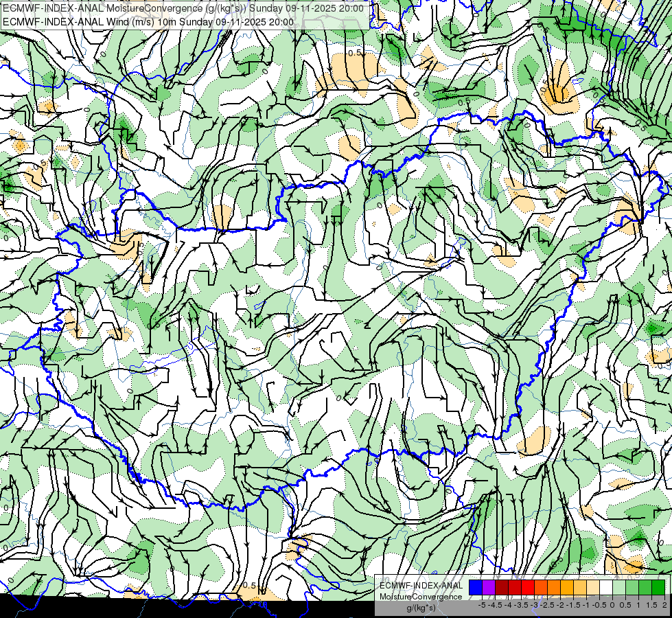Click the purple legend swatch for -5 to -4.5
The height and width of the screenshot is (618, 672).
[x=489, y=588]
